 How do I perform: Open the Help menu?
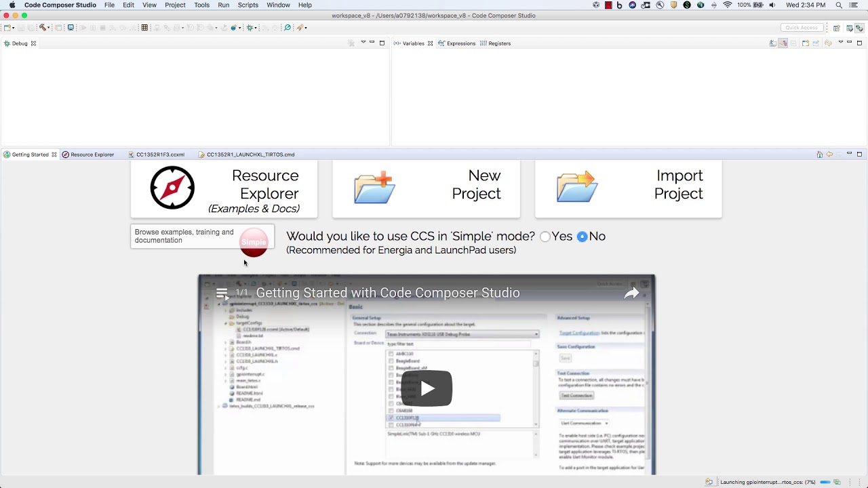(x=305, y=5)
